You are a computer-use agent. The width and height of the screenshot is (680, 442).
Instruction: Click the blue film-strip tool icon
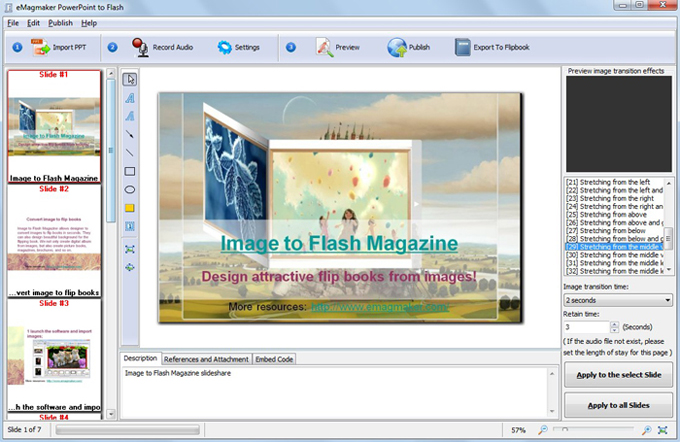pos(130,226)
